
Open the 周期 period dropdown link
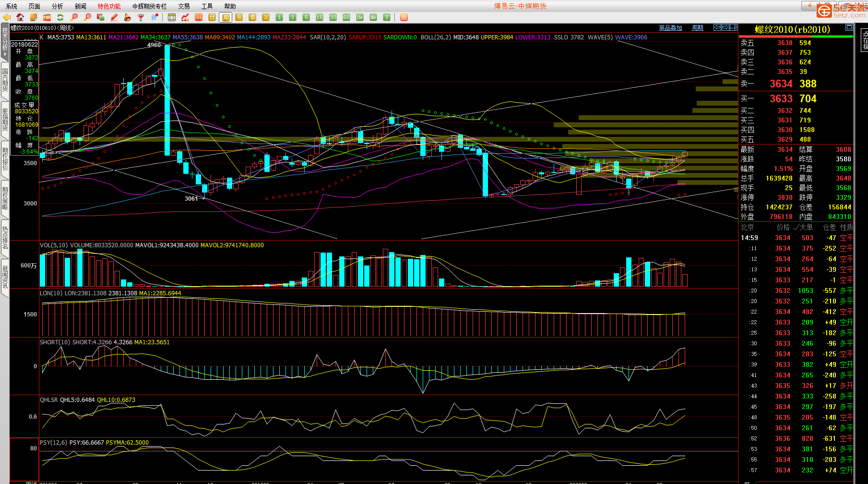tap(697, 28)
